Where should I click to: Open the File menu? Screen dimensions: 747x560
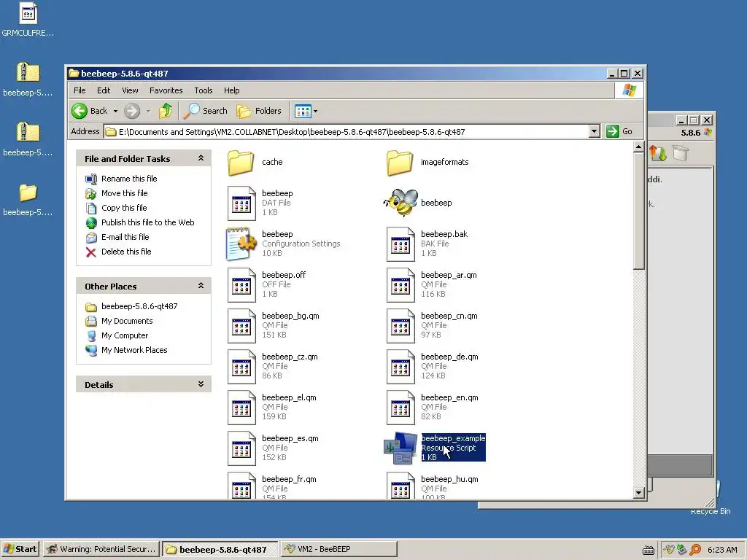coord(80,90)
